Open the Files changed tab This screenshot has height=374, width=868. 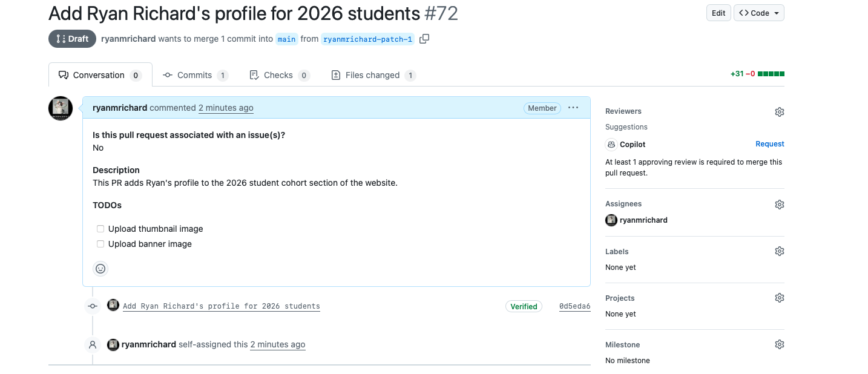373,75
